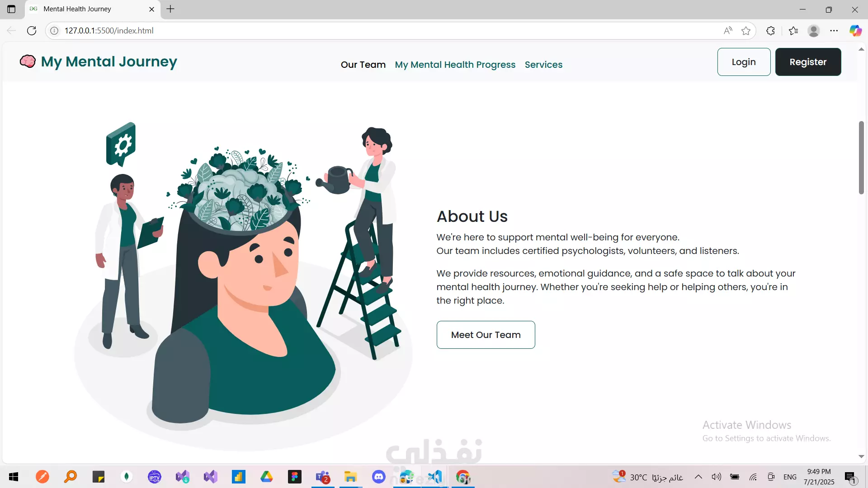Reload the page with the refresh icon
This screenshot has width=868, height=488.
[x=32, y=31]
